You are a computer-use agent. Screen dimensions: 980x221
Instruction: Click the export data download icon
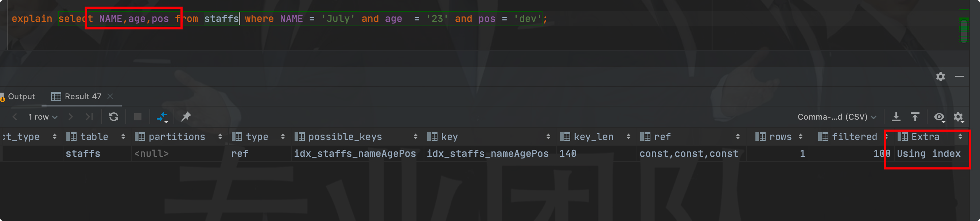coord(896,117)
